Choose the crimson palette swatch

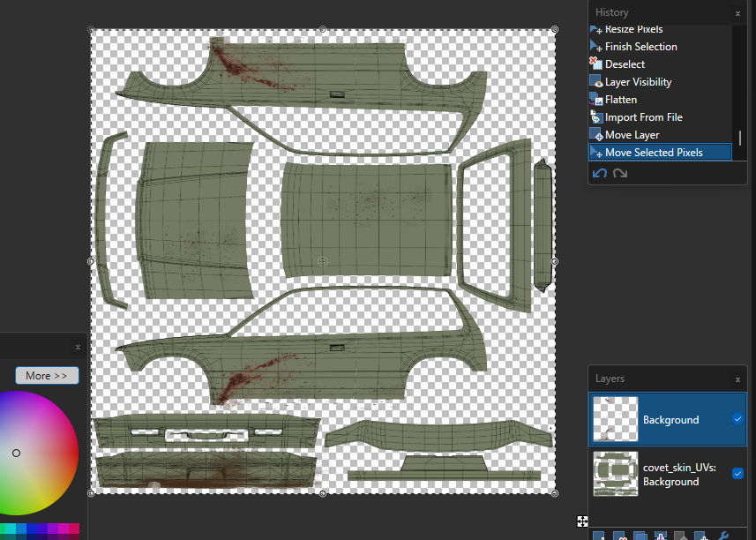74,529
